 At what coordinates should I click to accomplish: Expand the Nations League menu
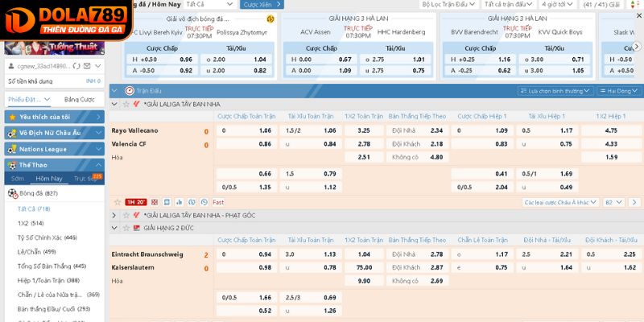coord(98,149)
